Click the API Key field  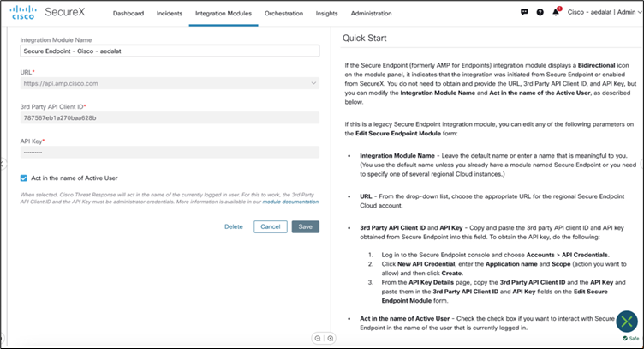pyautogui.click(x=170, y=153)
